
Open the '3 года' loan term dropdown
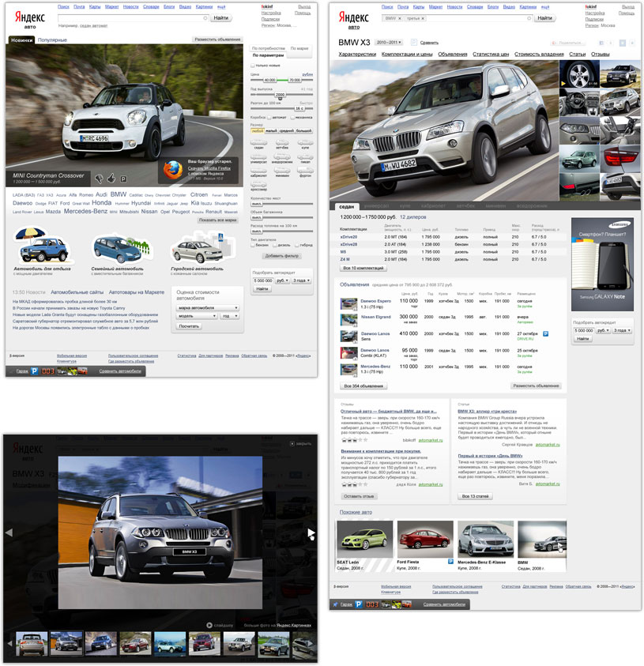pos(301,280)
